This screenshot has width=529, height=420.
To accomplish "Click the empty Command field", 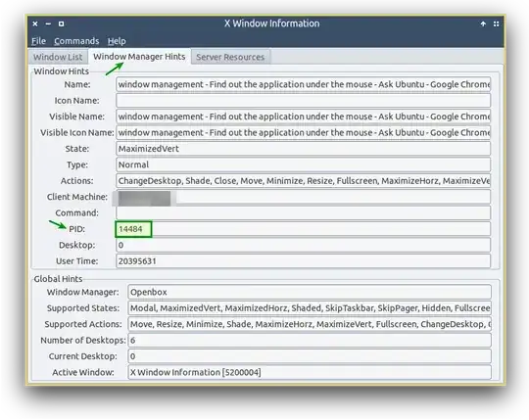I will [303, 213].
